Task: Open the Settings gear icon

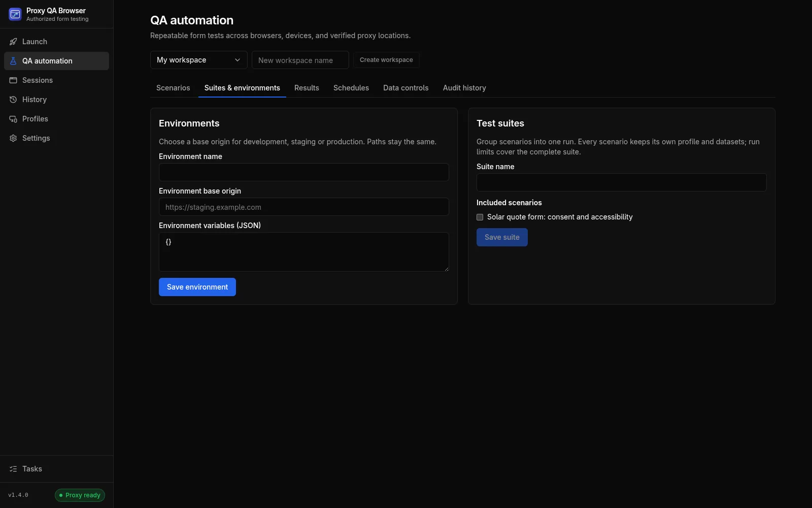Action: pyautogui.click(x=13, y=138)
